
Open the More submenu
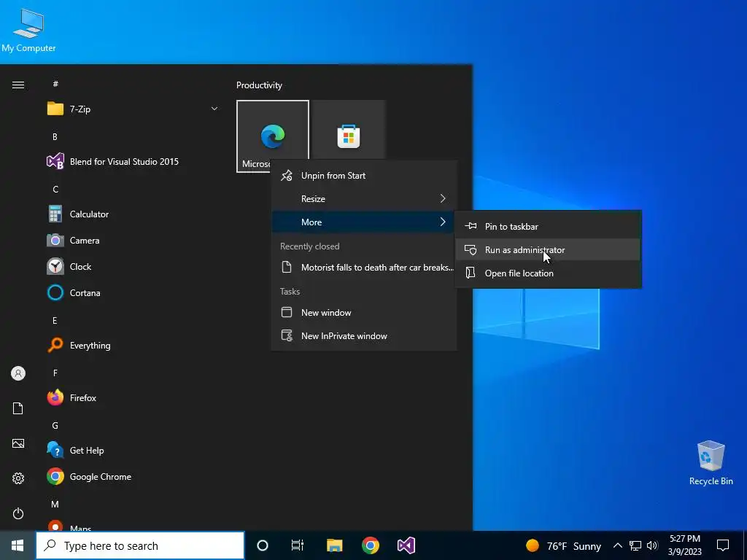coord(364,222)
